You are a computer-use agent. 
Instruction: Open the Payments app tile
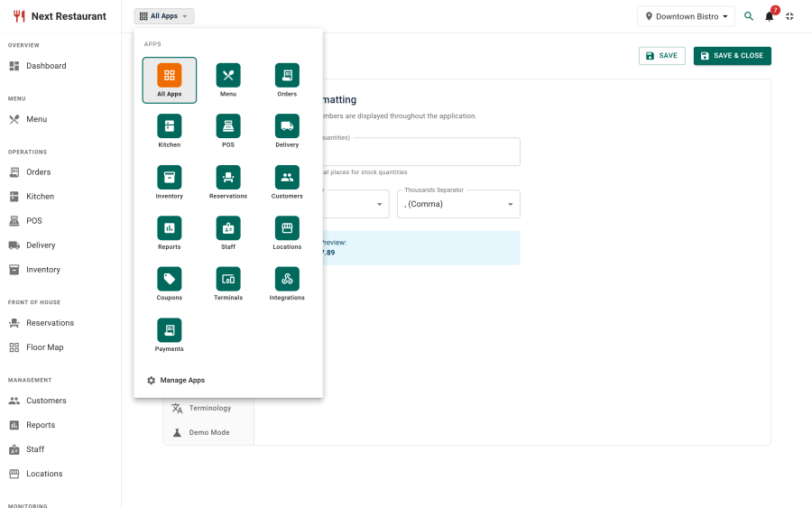pyautogui.click(x=170, y=335)
